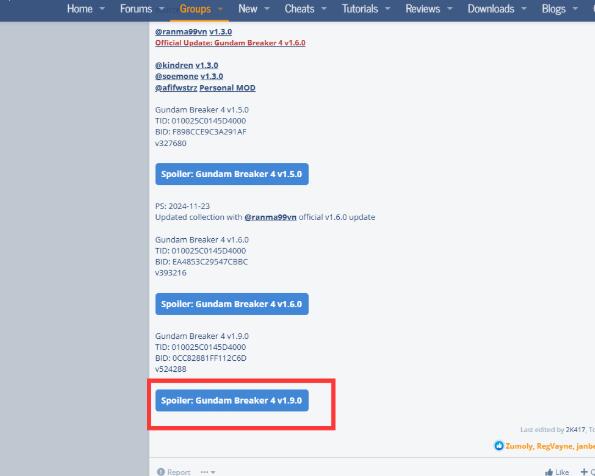Go to the Reviews menu
Image resolution: width=595 pixels, height=476 pixels.
tap(422, 9)
